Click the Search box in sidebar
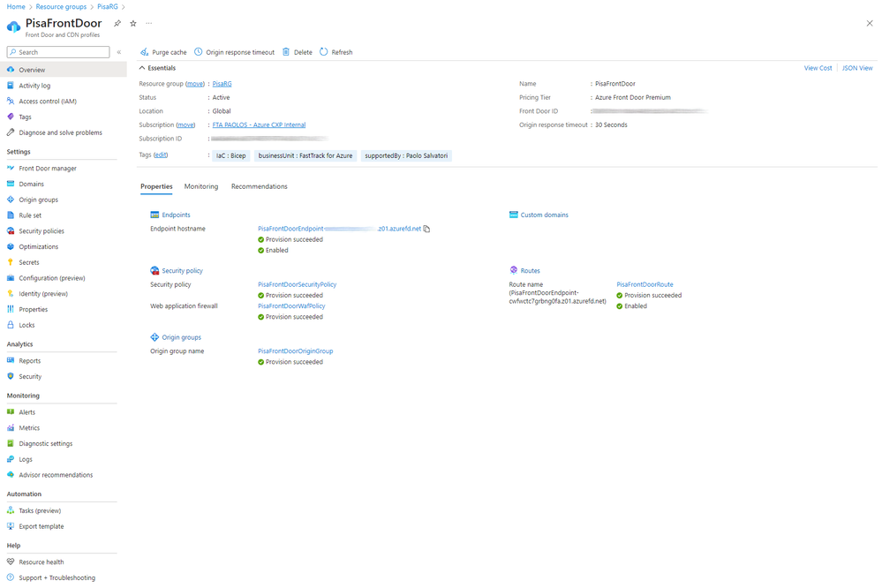This screenshot has width=882, height=588. pyautogui.click(x=58, y=52)
